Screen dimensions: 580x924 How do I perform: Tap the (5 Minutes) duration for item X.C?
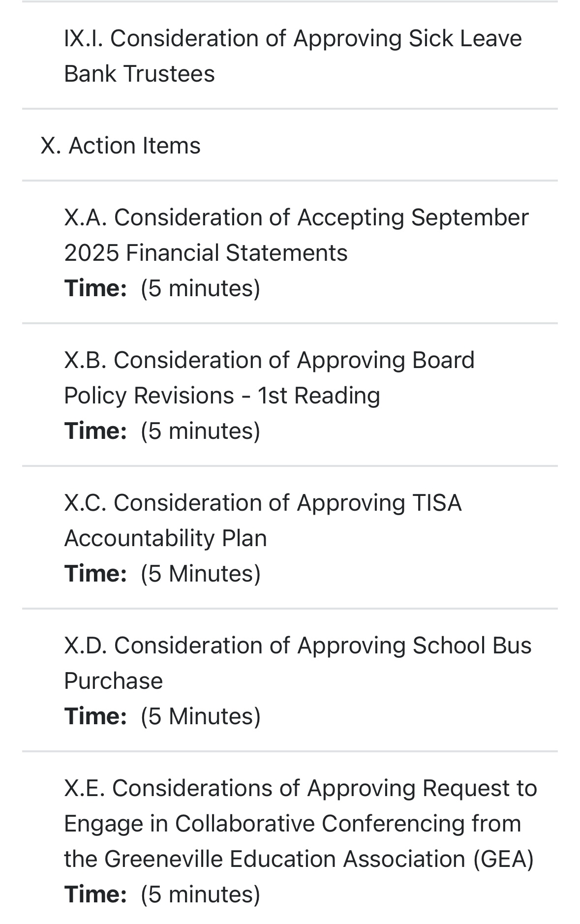pos(200,573)
